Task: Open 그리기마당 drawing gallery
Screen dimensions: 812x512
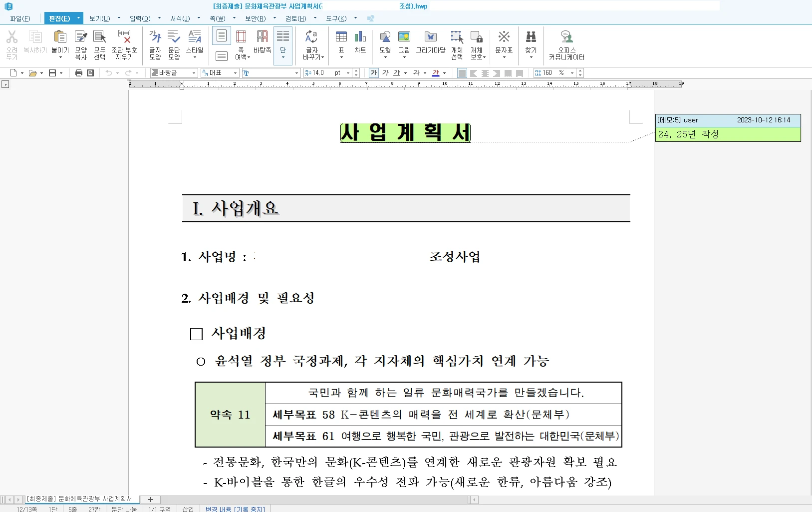Action: point(431,41)
